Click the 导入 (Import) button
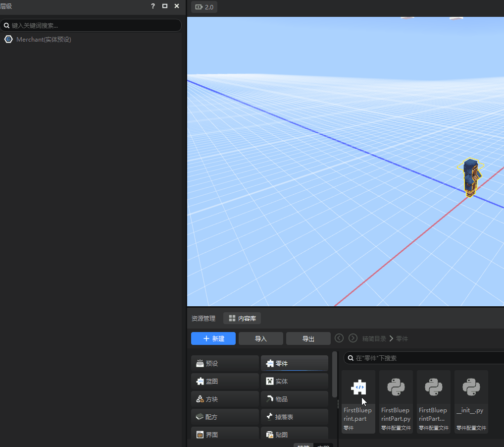504x447 pixels. [261, 338]
